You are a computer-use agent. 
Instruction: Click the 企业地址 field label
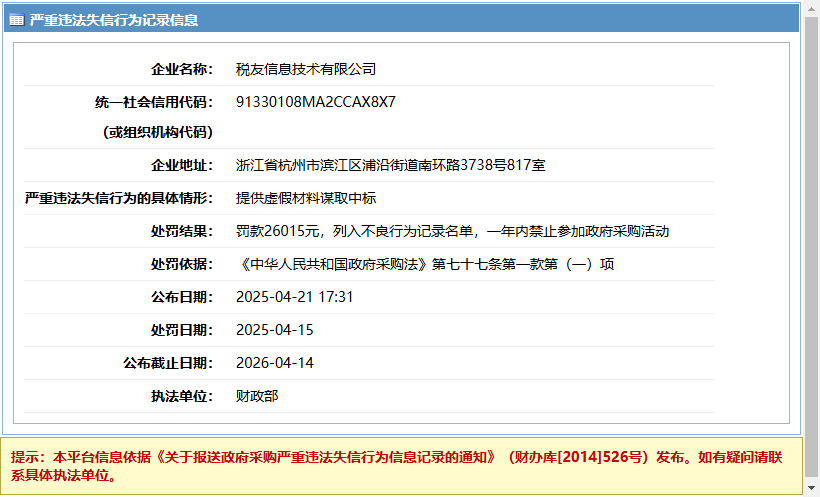click(181, 165)
